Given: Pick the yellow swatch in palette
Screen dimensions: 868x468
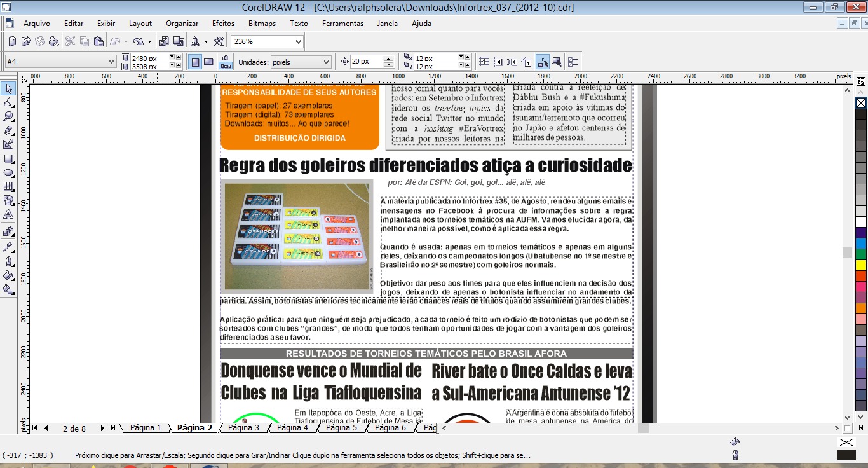Looking at the screenshot, I should coord(860,265).
